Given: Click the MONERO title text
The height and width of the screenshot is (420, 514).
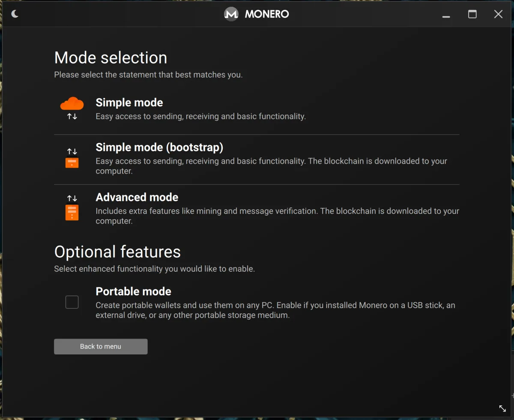Looking at the screenshot, I should point(267,14).
